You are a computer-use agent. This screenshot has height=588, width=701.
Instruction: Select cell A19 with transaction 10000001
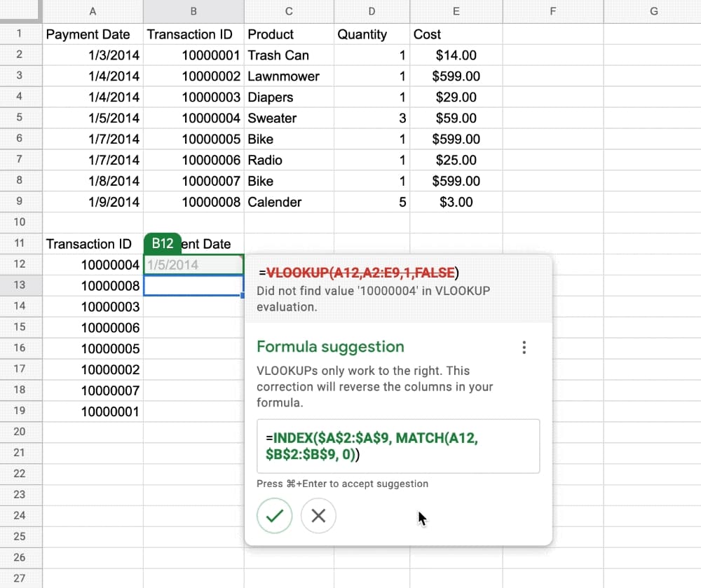pos(93,412)
